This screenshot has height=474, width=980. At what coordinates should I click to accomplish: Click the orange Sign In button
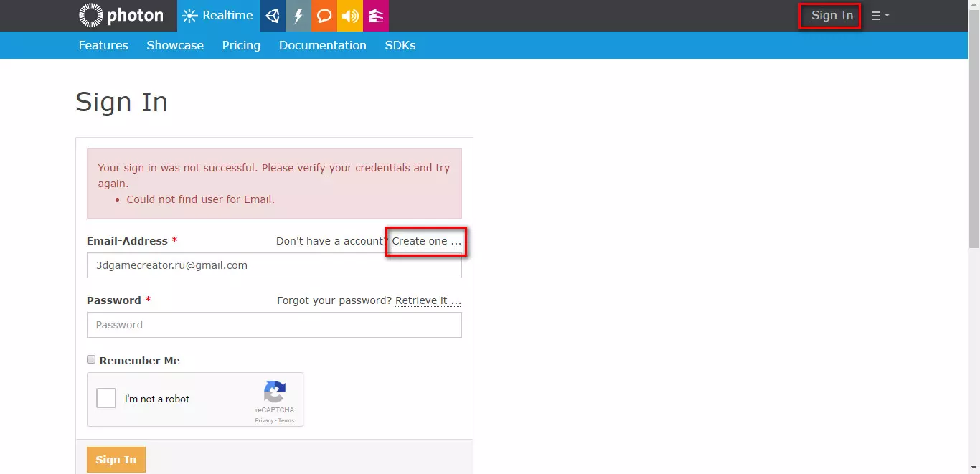(116, 460)
